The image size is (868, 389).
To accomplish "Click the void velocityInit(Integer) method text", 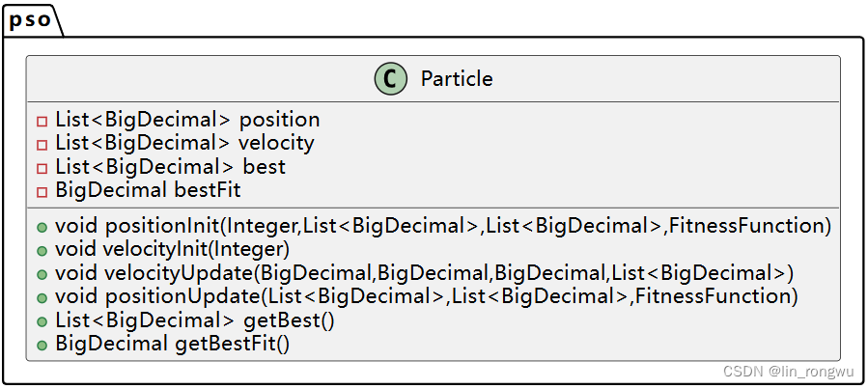I will coord(172,250).
